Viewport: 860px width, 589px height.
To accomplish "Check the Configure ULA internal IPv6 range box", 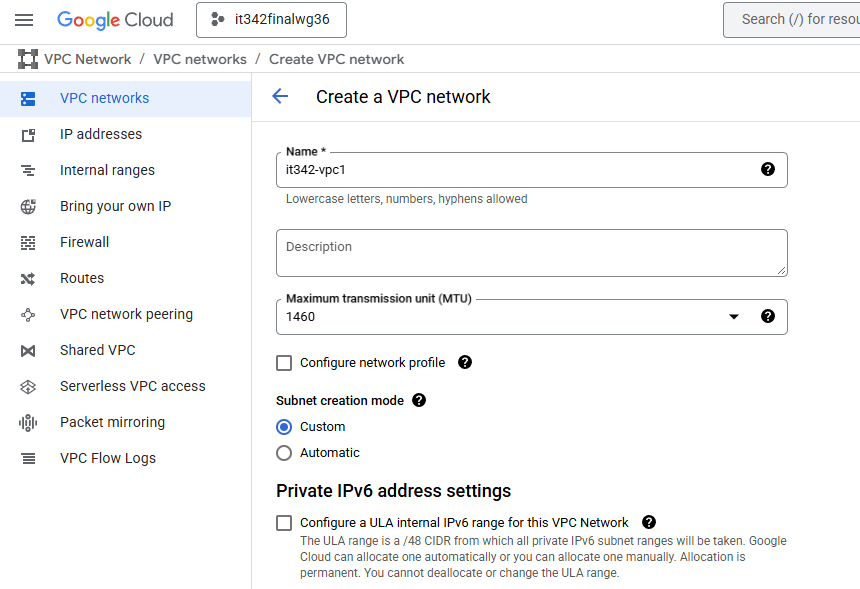I will [284, 523].
